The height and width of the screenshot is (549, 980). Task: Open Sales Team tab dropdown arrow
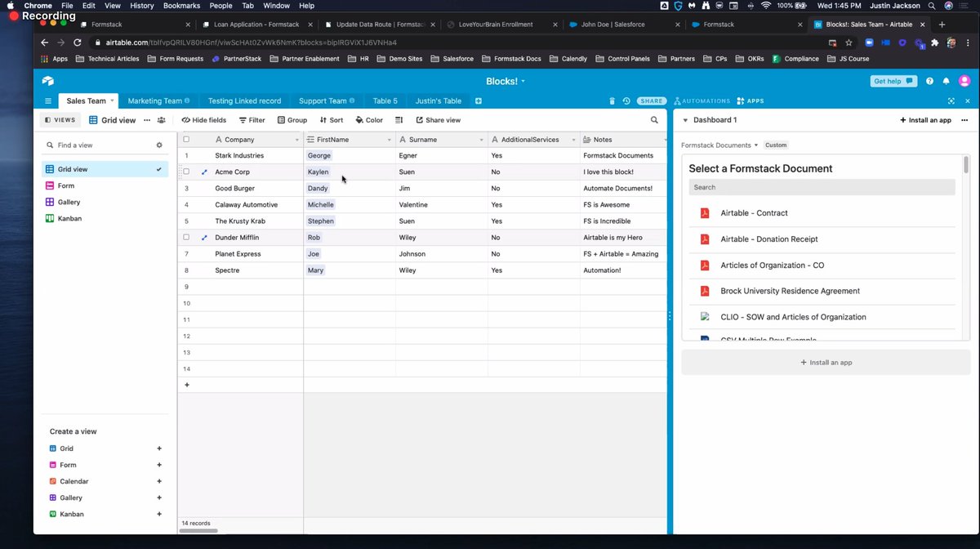112,101
